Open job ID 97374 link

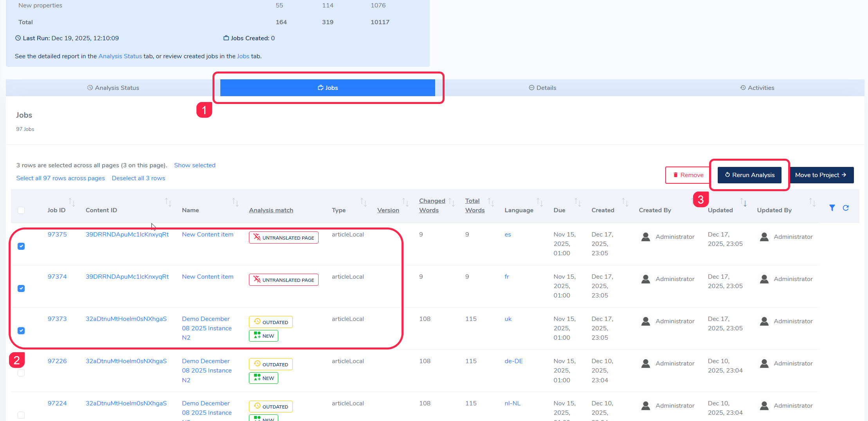point(57,277)
